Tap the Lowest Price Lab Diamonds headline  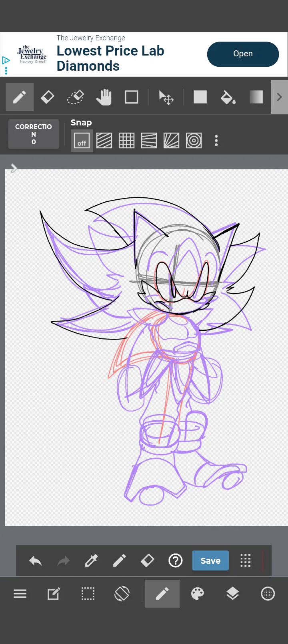click(x=110, y=58)
